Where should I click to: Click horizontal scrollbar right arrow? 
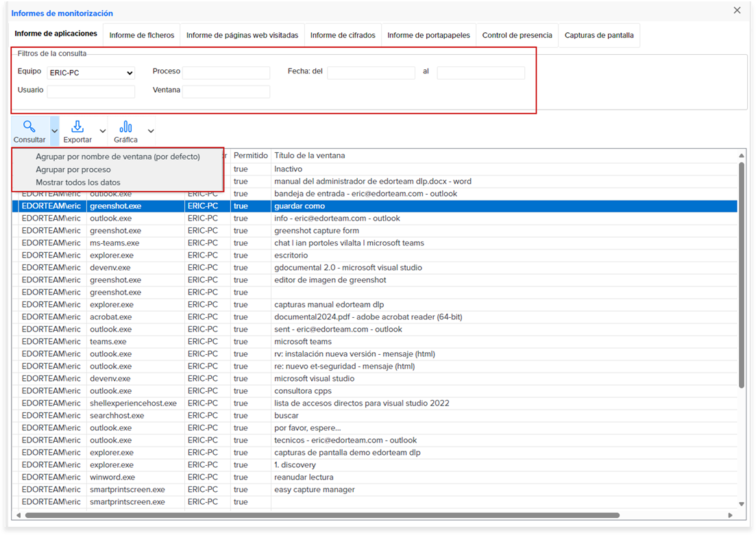click(730, 515)
